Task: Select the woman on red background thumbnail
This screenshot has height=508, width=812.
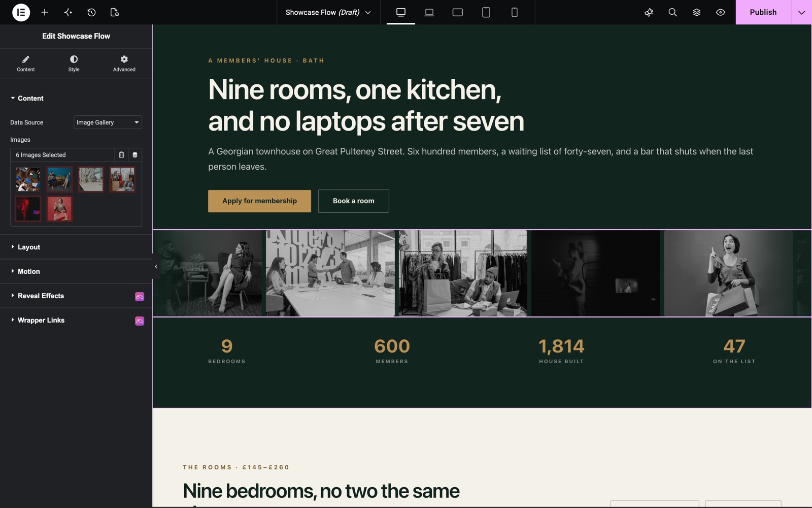Action: [59, 209]
